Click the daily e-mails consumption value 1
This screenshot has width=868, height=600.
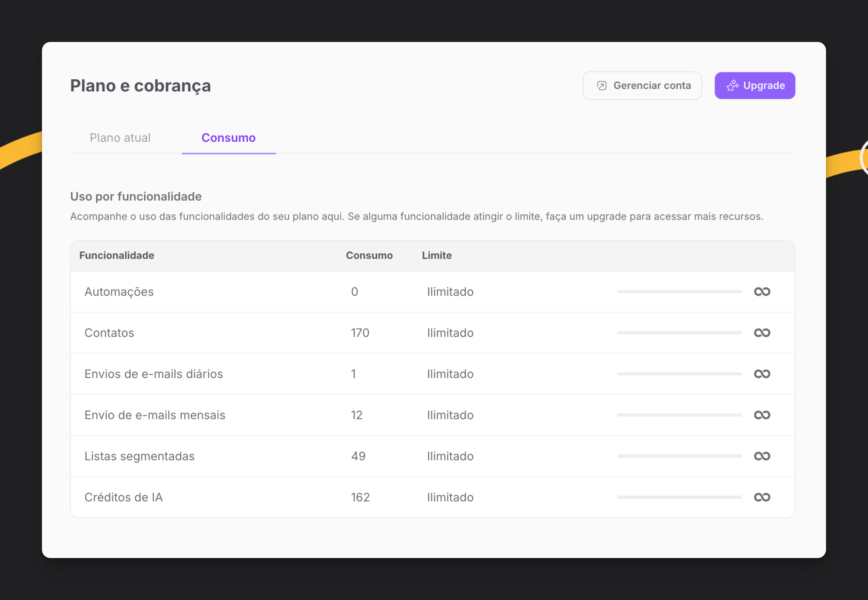coord(353,374)
